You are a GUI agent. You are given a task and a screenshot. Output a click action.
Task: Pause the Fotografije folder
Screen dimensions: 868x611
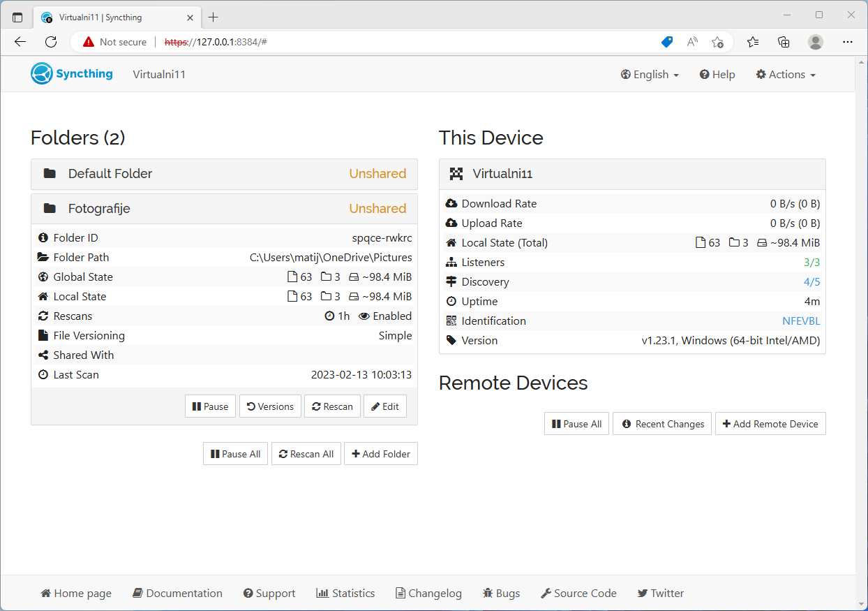click(x=210, y=406)
